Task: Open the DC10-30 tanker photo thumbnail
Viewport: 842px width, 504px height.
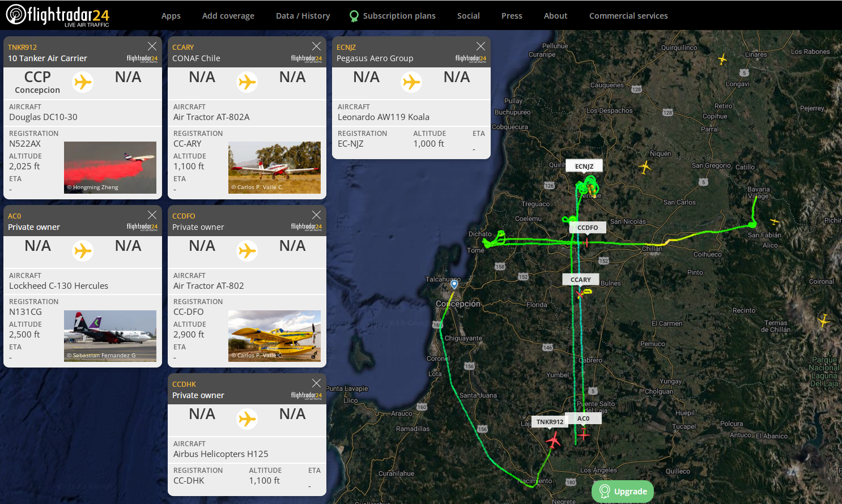Action: click(110, 168)
